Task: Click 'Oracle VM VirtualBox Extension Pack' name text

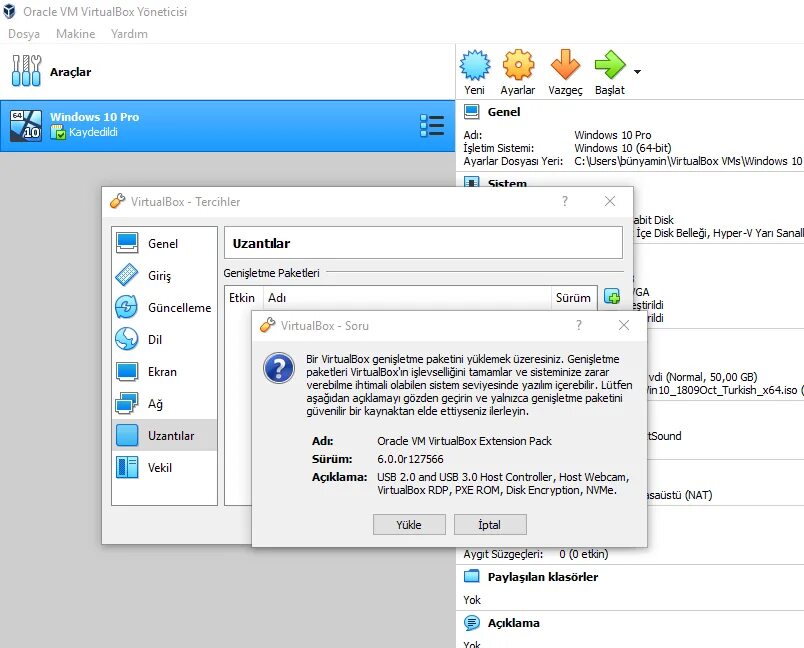Action: 465,441
